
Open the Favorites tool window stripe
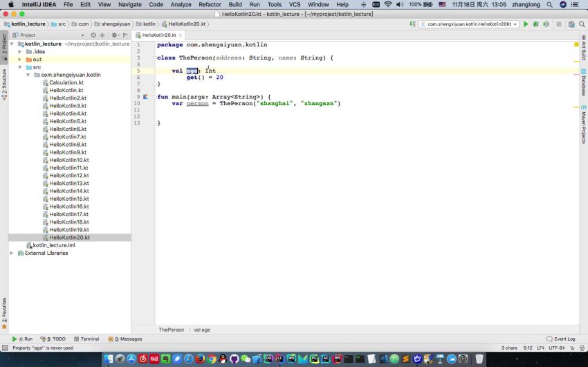click(4, 314)
